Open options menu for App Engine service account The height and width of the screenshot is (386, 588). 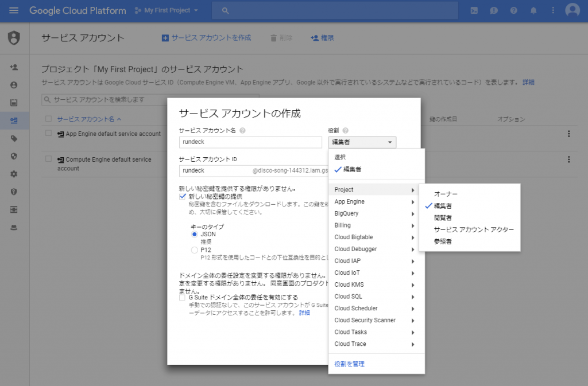tap(569, 134)
